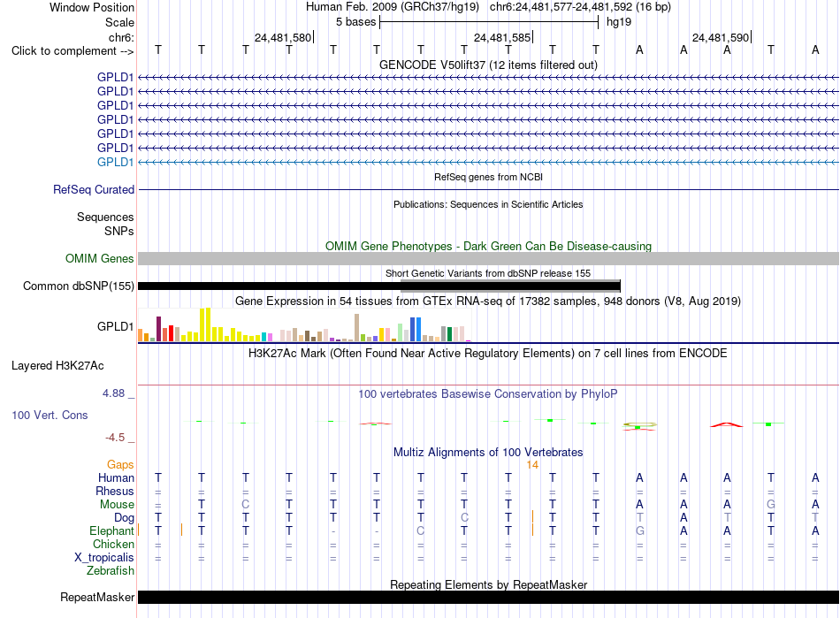Click the gray OMIM Genes item bar

click(488, 259)
